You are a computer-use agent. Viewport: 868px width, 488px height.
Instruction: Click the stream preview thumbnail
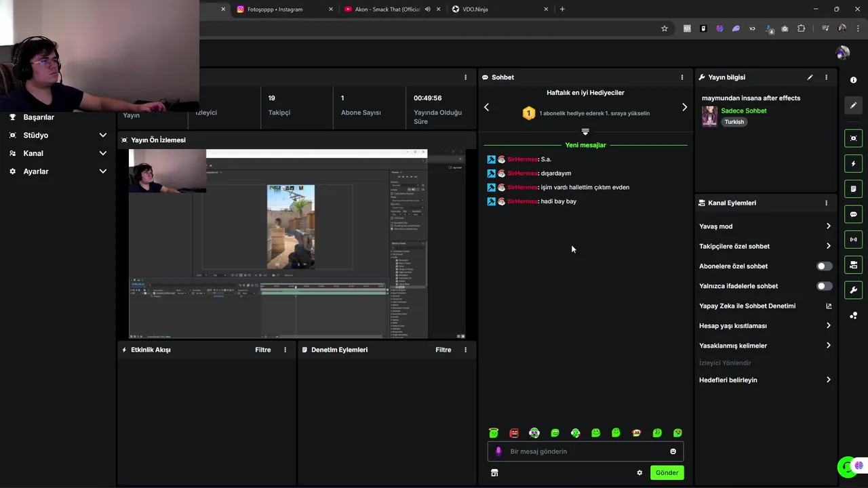point(297,244)
